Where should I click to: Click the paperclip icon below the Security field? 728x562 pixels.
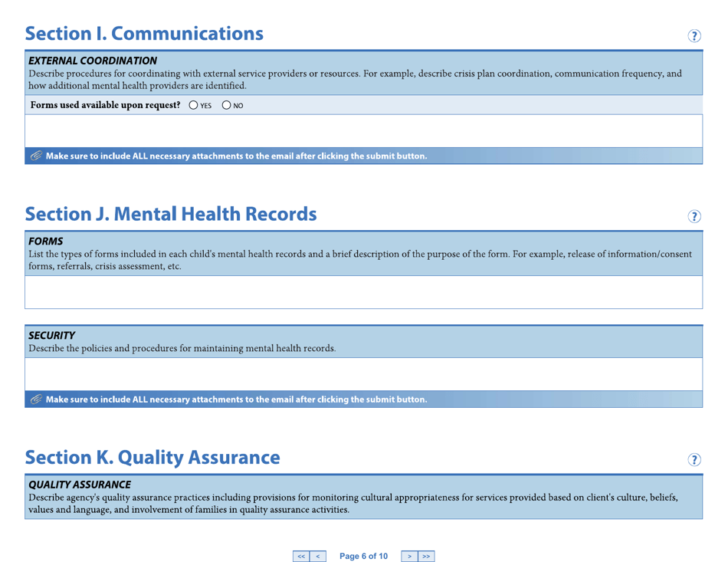click(x=37, y=399)
